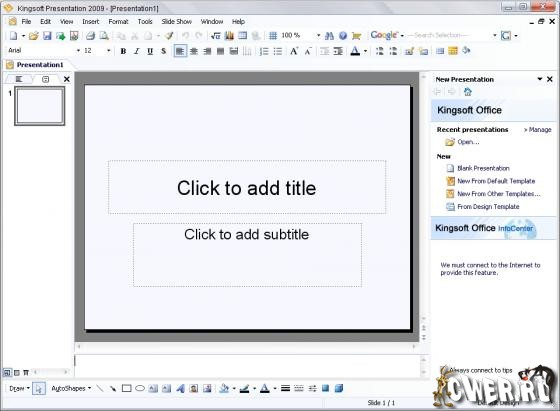Click the Save icon in toolbar

[47, 36]
